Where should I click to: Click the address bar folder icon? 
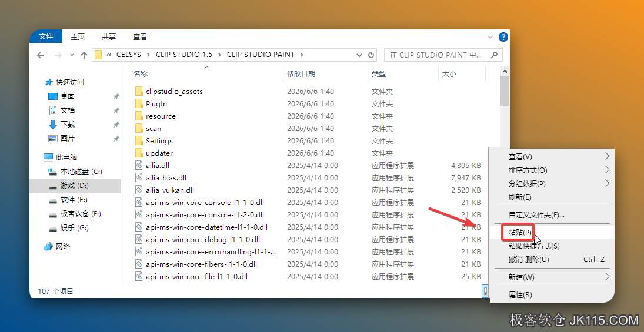98,55
